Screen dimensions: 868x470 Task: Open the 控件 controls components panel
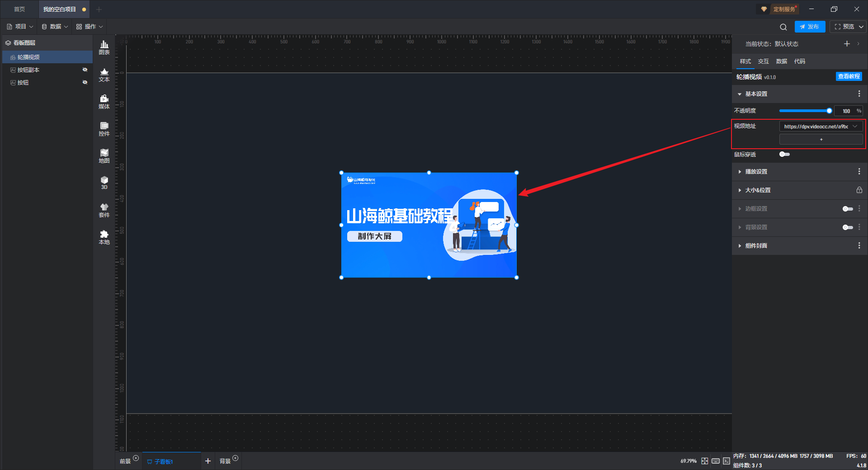pyautogui.click(x=104, y=129)
